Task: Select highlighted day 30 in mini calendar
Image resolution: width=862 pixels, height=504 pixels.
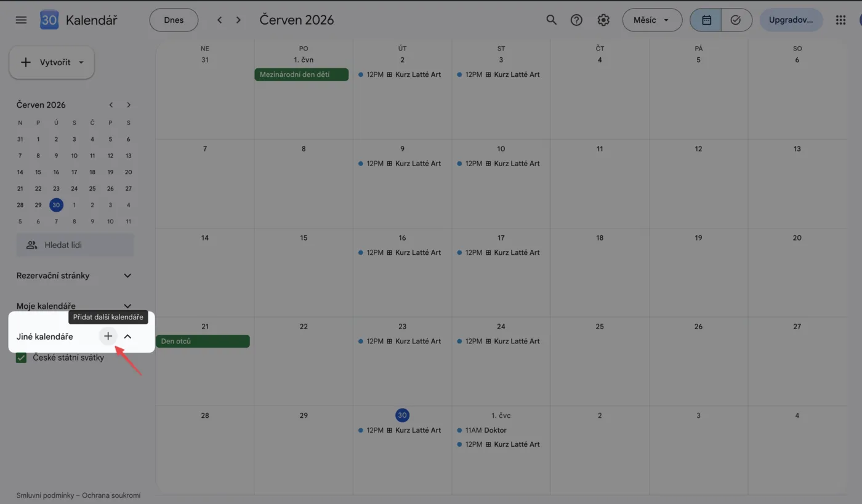Action: [x=56, y=205]
